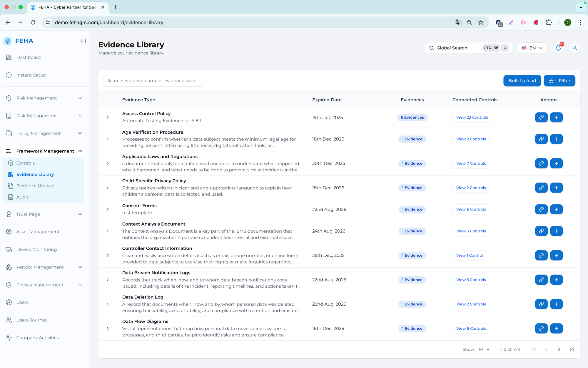Click View 23 Controls link
The height and width of the screenshot is (368, 588).
click(472, 117)
